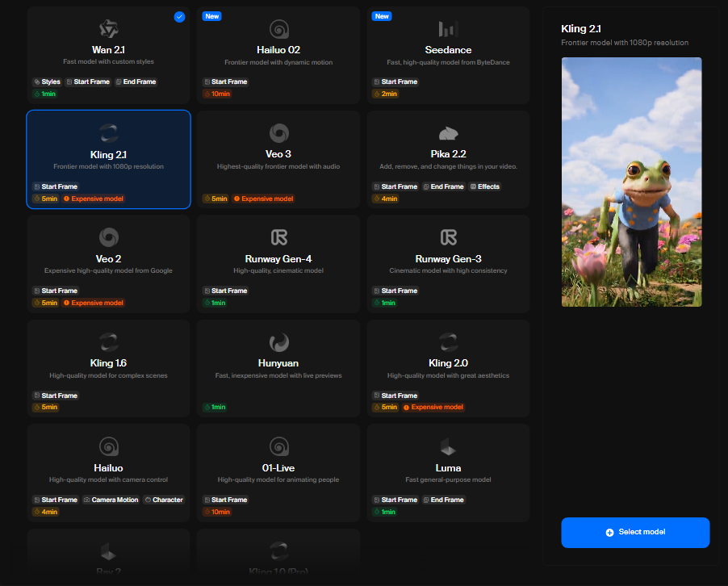Click the End Frame tag on Pika 2.2
Image resolution: width=728 pixels, height=586 pixels.
[x=443, y=186]
